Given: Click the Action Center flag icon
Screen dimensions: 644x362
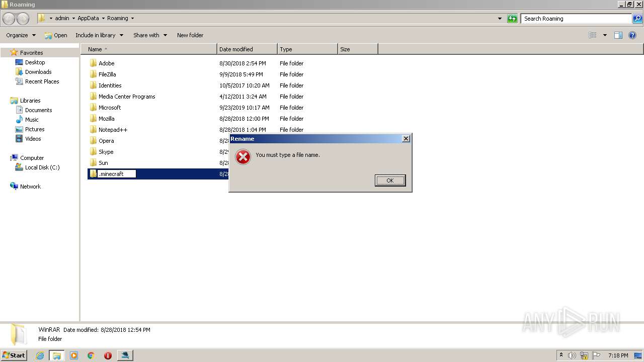Looking at the screenshot, I should 596,355.
